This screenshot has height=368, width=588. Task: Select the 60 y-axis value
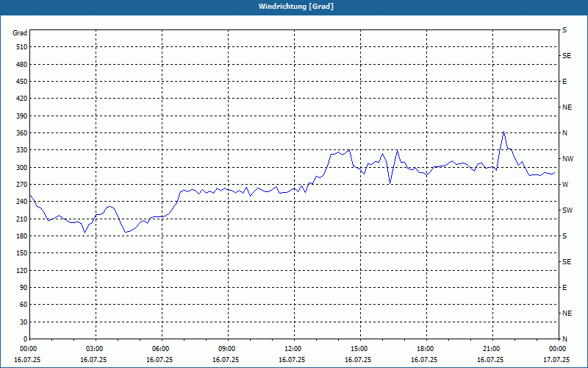(24, 305)
